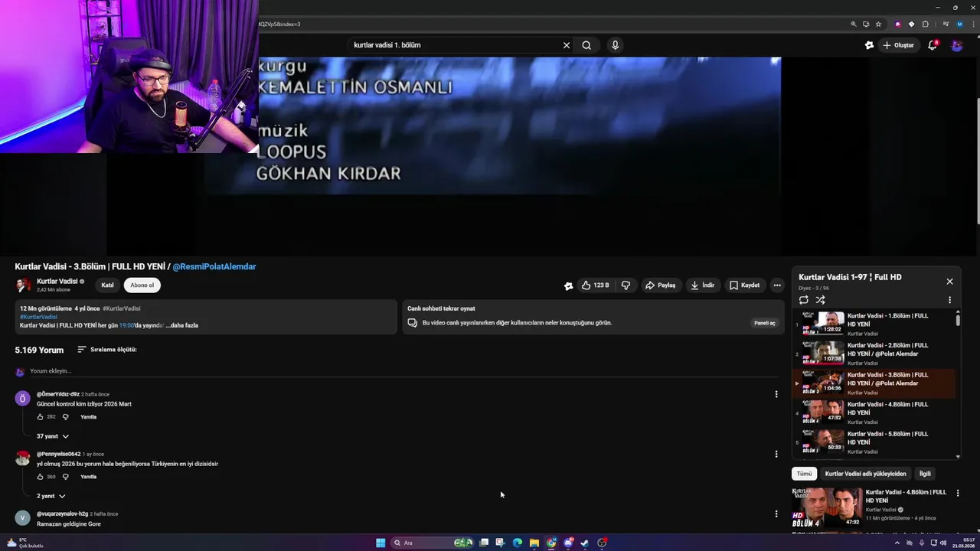Viewport: 980px width, 551px height.
Task: Reply to ÖmerYıldız comment with Yanıtla
Action: pos(89,417)
